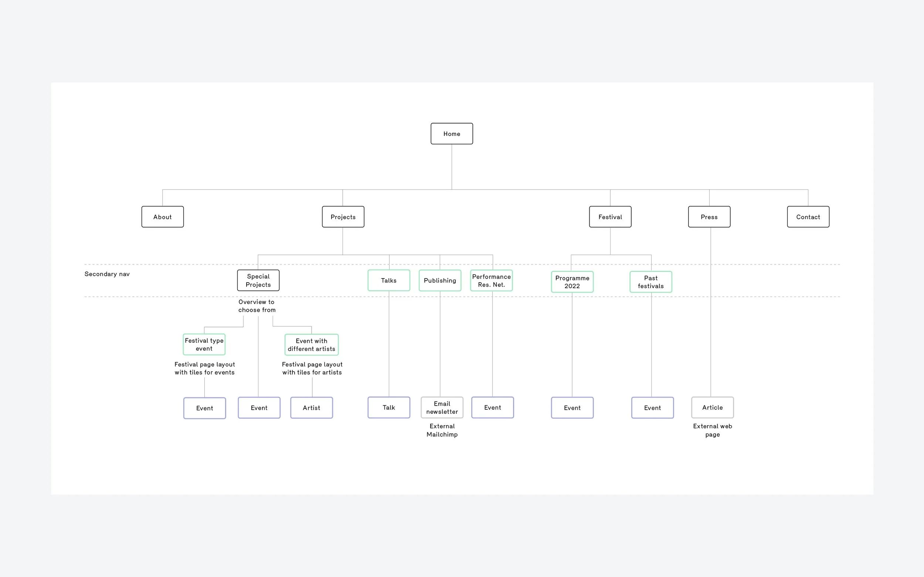Click the Press box
Viewport: 924px width, 577px height.
click(x=709, y=217)
